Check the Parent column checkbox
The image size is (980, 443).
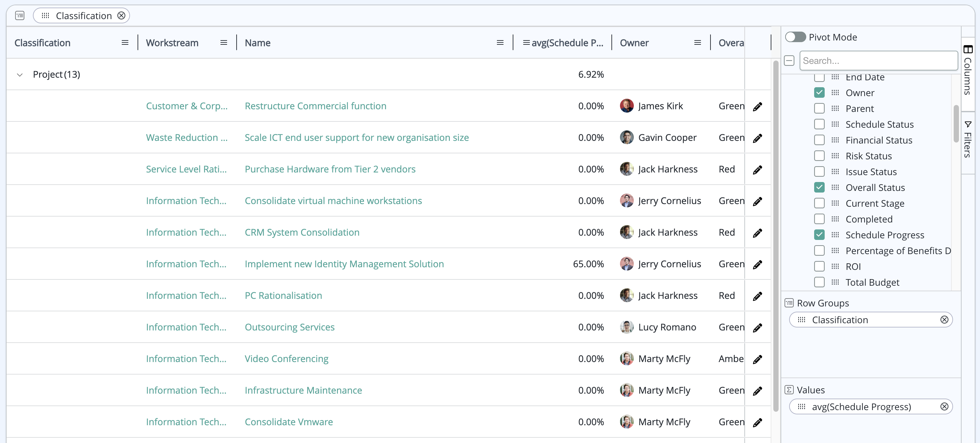point(819,109)
